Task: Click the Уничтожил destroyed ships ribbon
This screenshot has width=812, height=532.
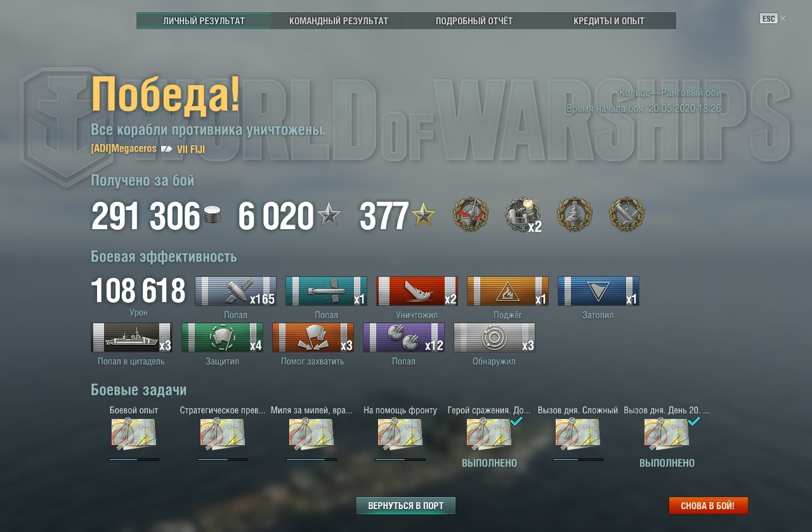Action: point(417,291)
